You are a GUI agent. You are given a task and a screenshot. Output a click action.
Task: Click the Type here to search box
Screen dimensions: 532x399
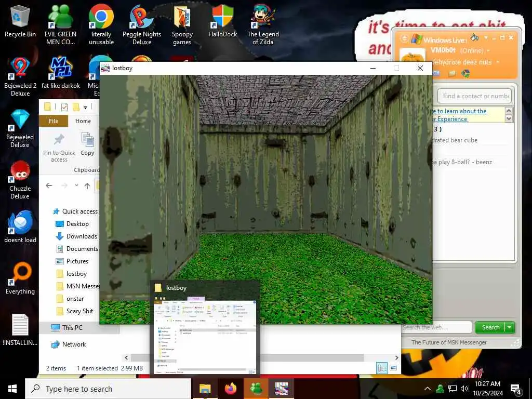pyautogui.click(x=108, y=389)
